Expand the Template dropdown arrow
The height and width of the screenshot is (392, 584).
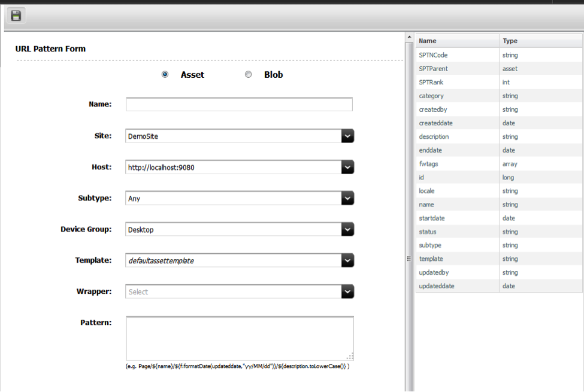[347, 260]
